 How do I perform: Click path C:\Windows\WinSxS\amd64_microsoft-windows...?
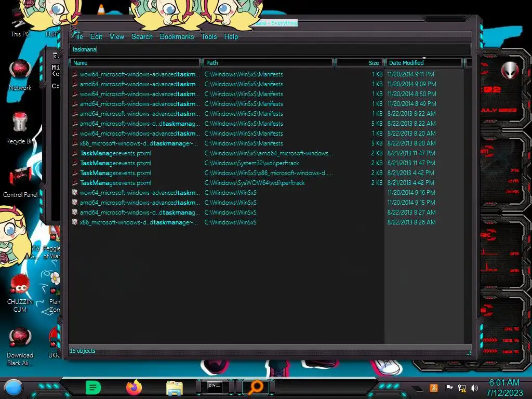[269, 153]
